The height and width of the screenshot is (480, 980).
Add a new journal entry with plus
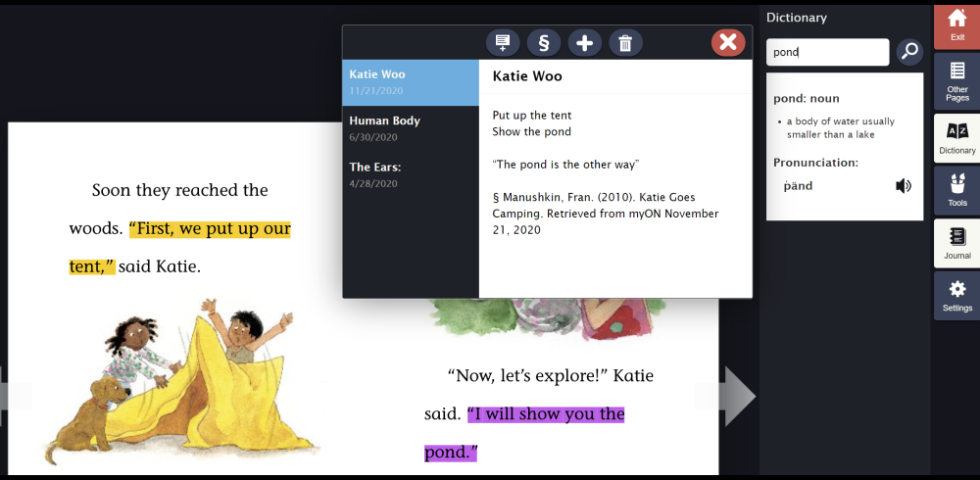pos(584,42)
